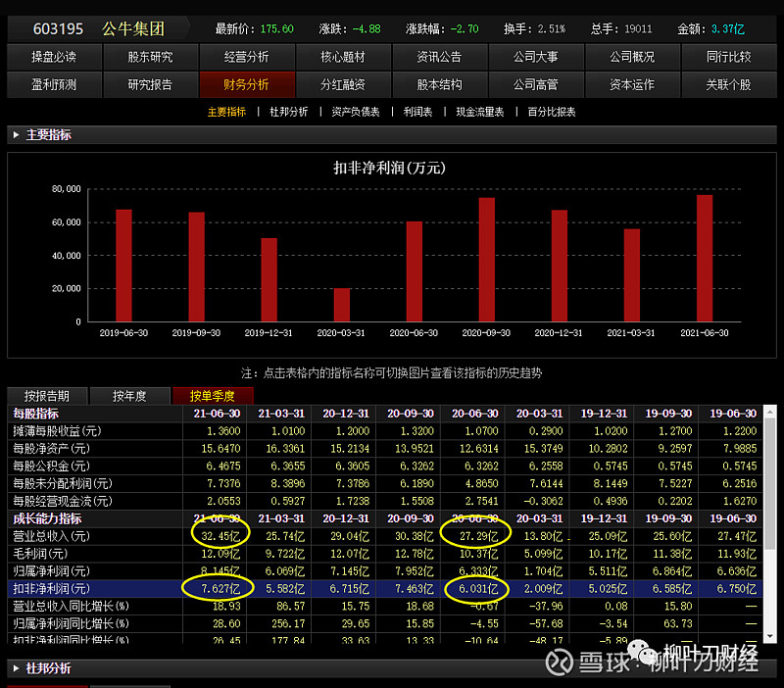Jump to 资产负债表 link

[356, 112]
